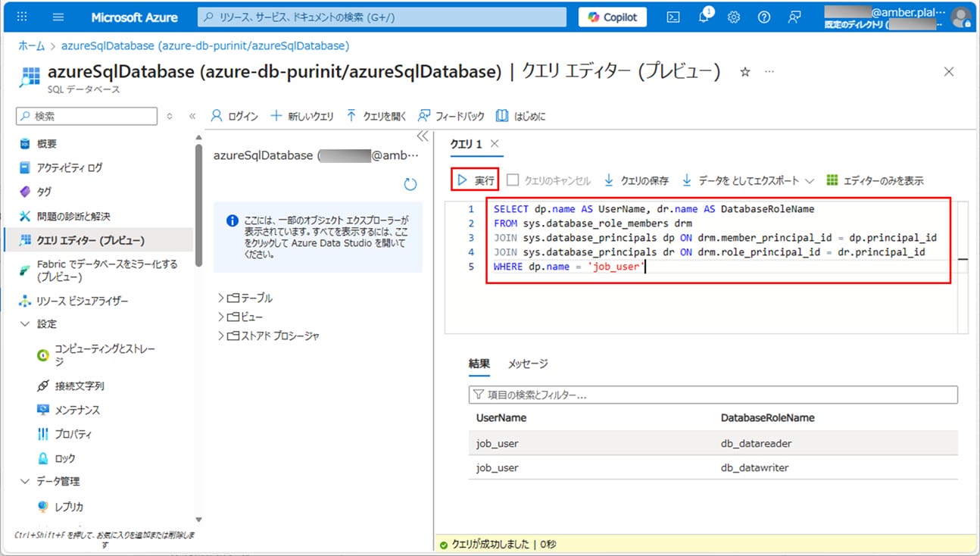Click the help question mark icon
980x556 pixels.
(x=763, y=17)
